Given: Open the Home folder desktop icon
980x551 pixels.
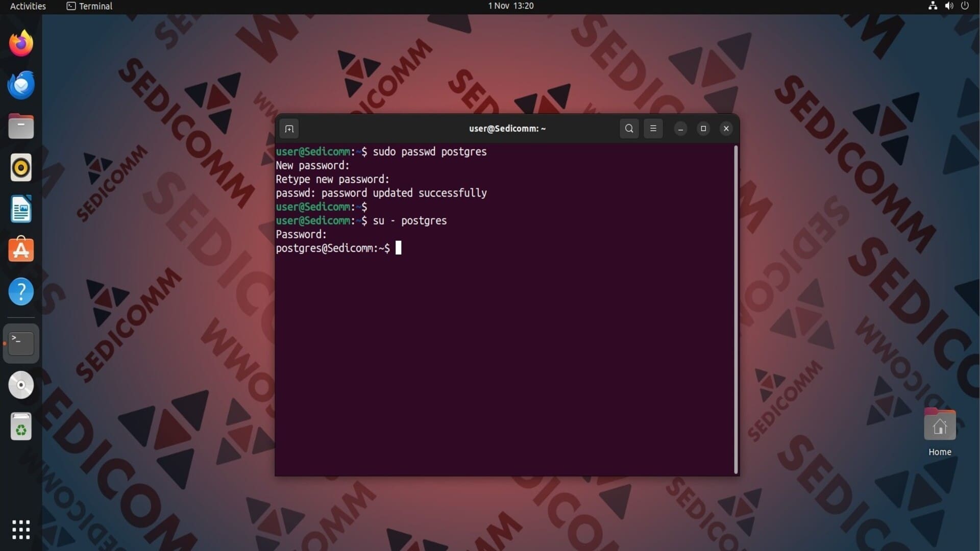Looking at the screenshot, I should (x=940, y=425).
